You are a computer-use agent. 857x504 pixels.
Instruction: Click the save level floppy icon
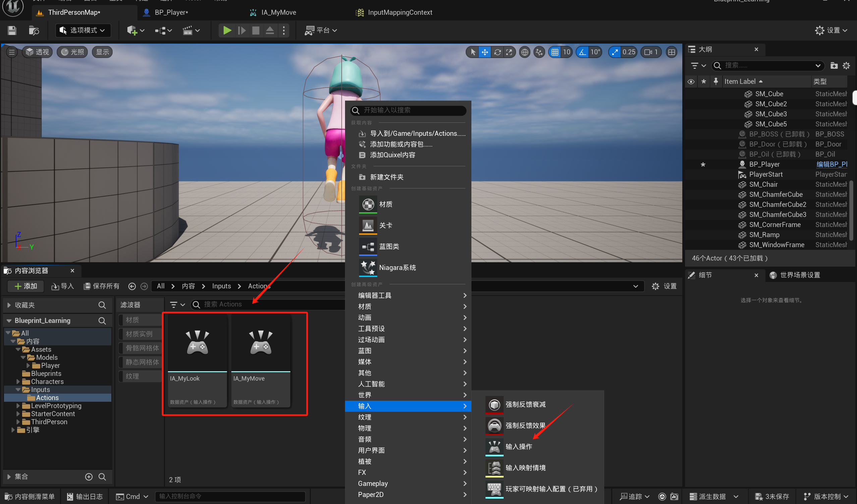[x=12, y=31]
